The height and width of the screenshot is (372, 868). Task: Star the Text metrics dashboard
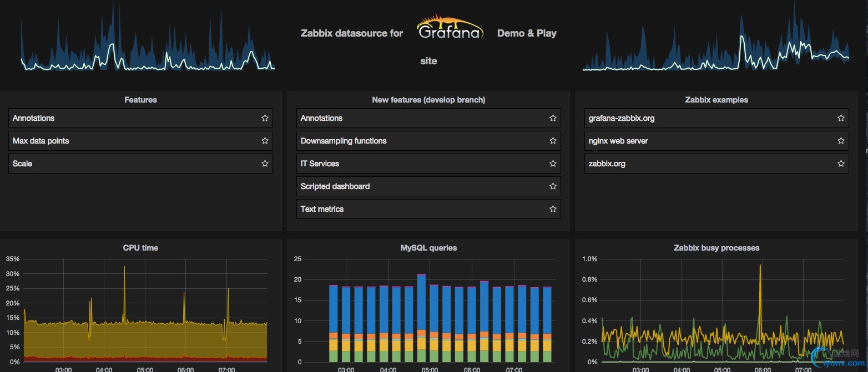[x=553, y=209]
